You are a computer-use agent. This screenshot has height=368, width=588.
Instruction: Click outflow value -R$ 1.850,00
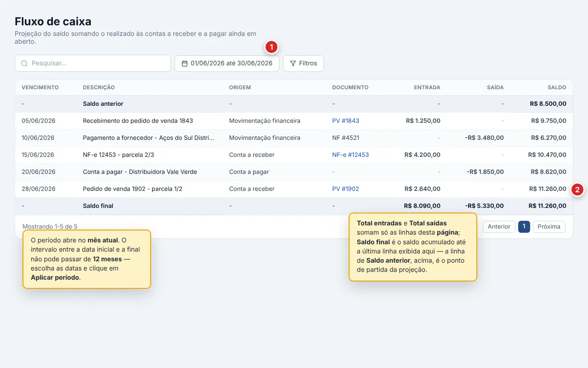tap(485, 172)
